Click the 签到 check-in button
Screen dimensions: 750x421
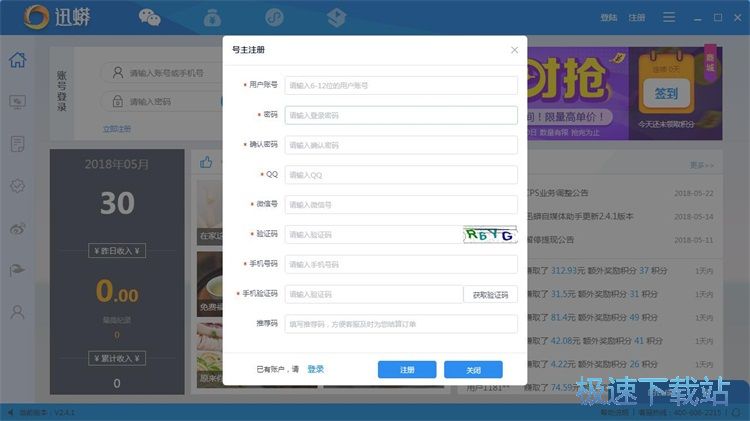[666, 93]
